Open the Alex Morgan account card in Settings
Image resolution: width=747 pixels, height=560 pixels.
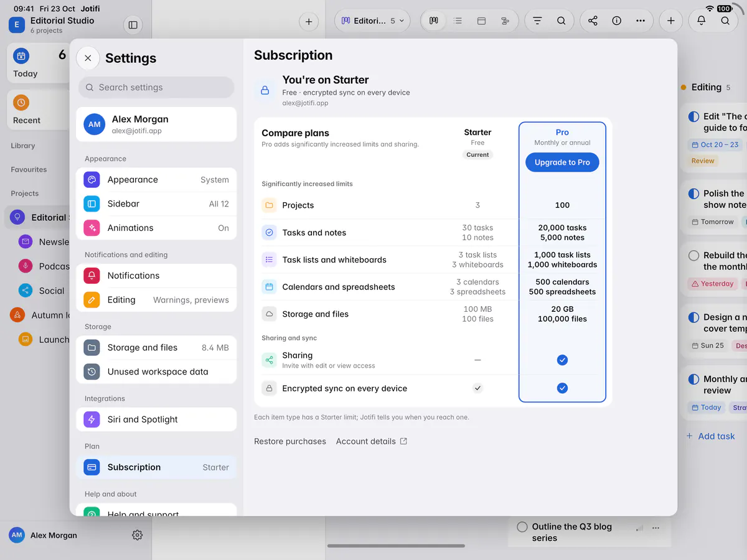click(156, 124)
